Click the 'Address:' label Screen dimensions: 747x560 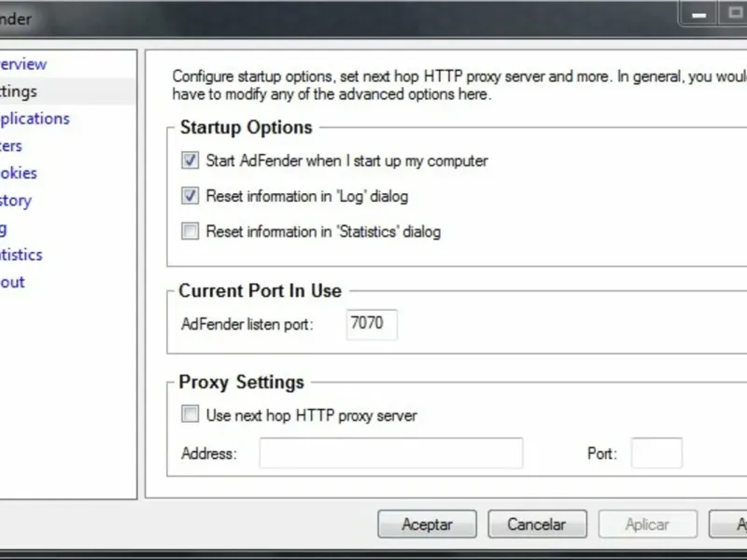point(208,454)
